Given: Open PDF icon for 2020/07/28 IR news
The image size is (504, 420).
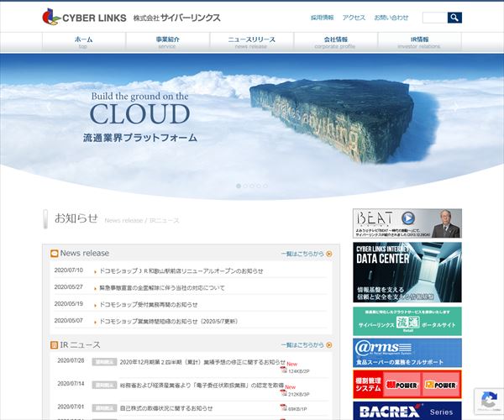Looking at the screenshot, I should tap(284, 370).
